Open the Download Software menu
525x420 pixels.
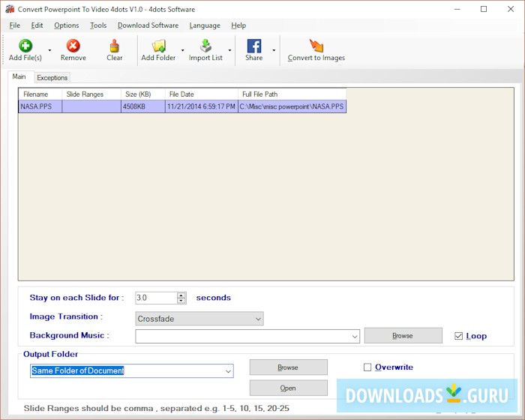pos(148,25)
